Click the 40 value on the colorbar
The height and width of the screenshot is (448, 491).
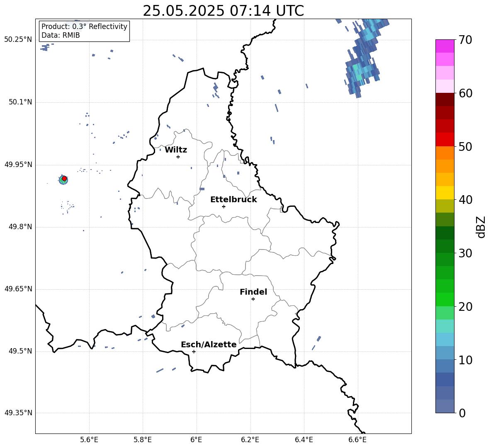pos(465,200)
